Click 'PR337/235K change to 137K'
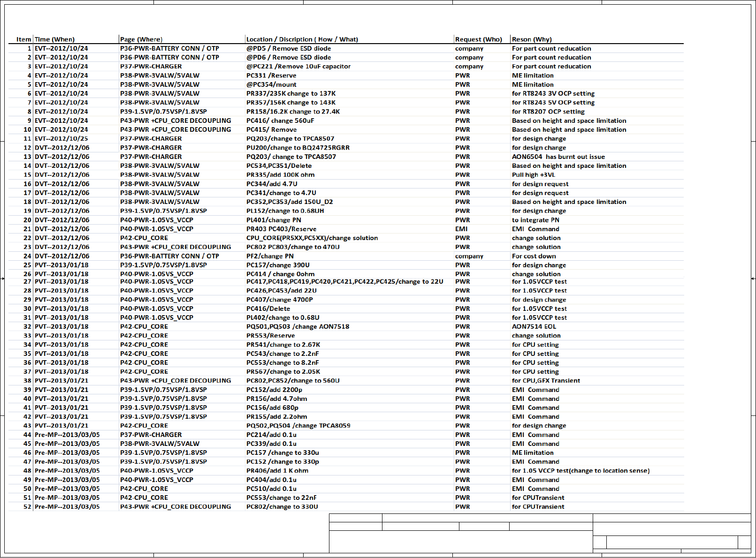Image resolution: width=756 pixels, height=558 pixels. click(291, 93)
